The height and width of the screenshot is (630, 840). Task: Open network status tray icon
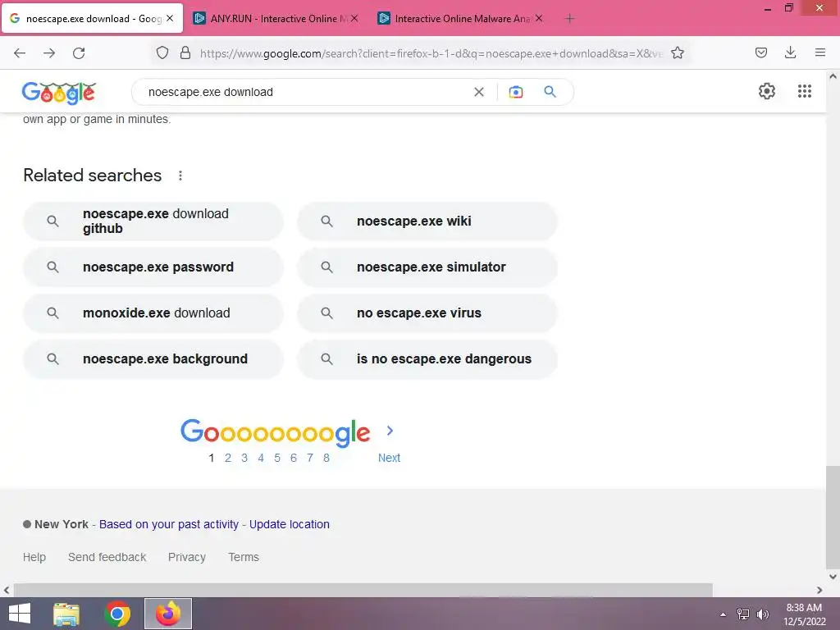pos(743,614)
